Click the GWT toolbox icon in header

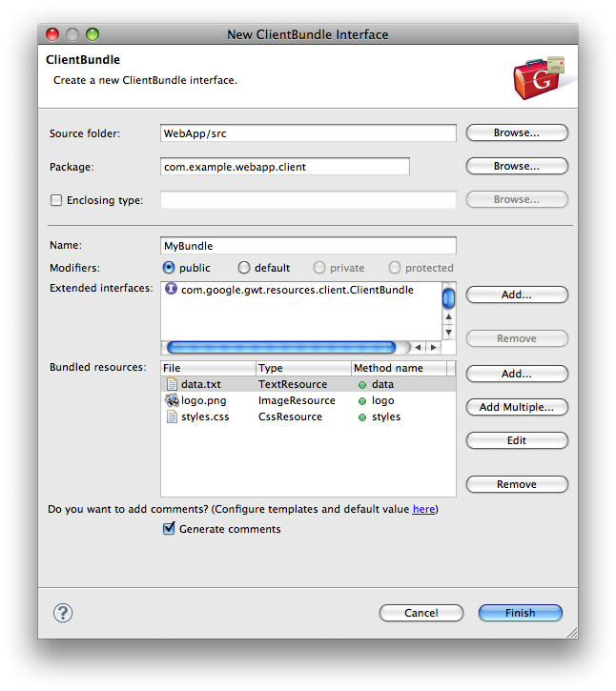coord(538,78)
